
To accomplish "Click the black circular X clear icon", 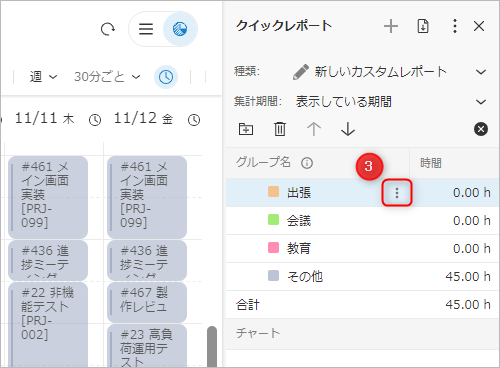I will (x=481, y=129).
